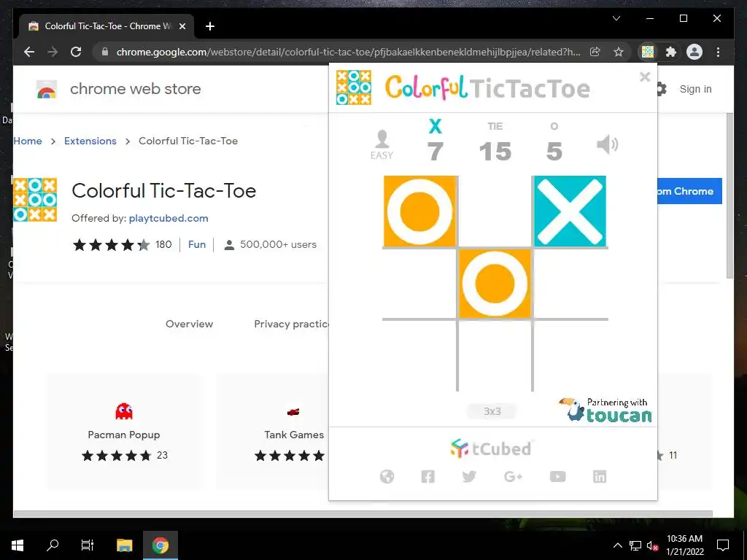The image size is (747, 560).
Task: Open the Chrome extensions puzzle icon
Action: point(671,52)
